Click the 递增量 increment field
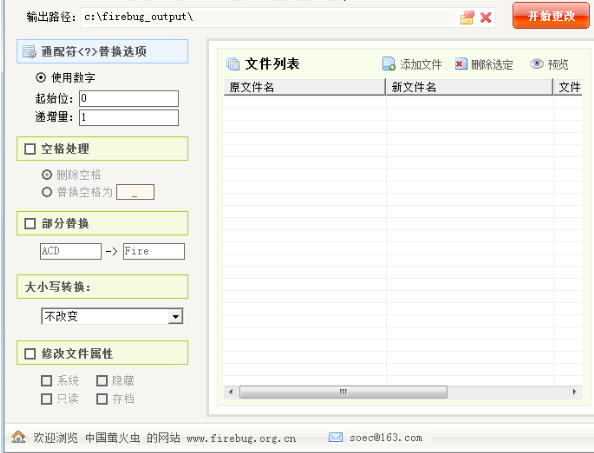The height and width of the screenshot is (453, 594). (129, 117)
